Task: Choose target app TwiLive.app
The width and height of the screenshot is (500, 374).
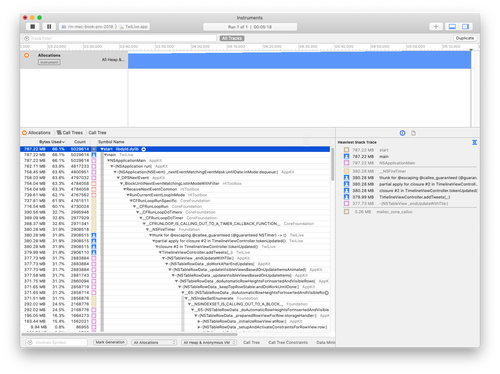Action: click(x=134, y=27)
